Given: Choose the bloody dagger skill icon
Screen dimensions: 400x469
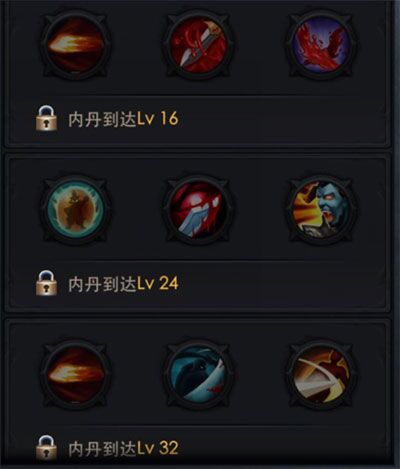Looking at the screenshot, I should [199, 45].
